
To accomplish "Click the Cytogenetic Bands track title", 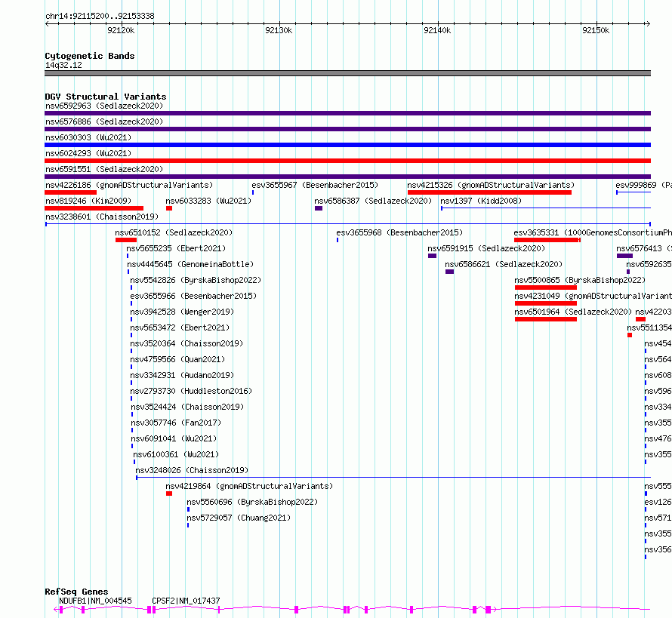I will (x=90, y=56).
